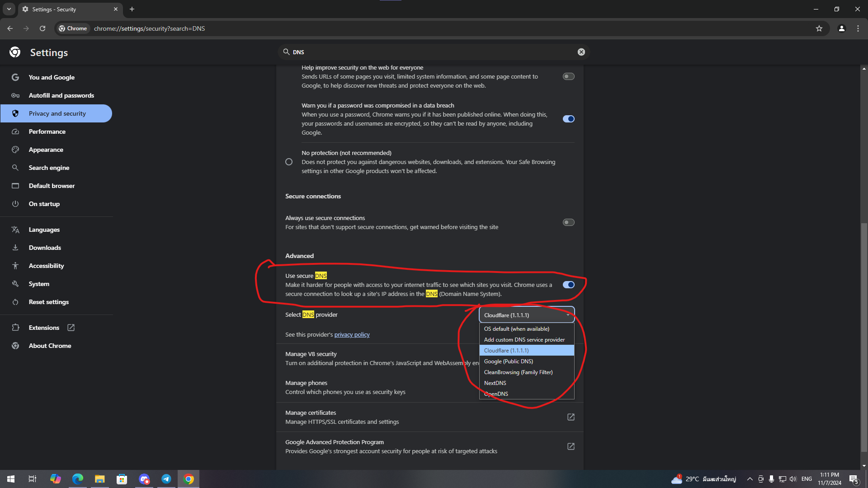
Task: Open Default browser settings
Action: click(57, 186)
